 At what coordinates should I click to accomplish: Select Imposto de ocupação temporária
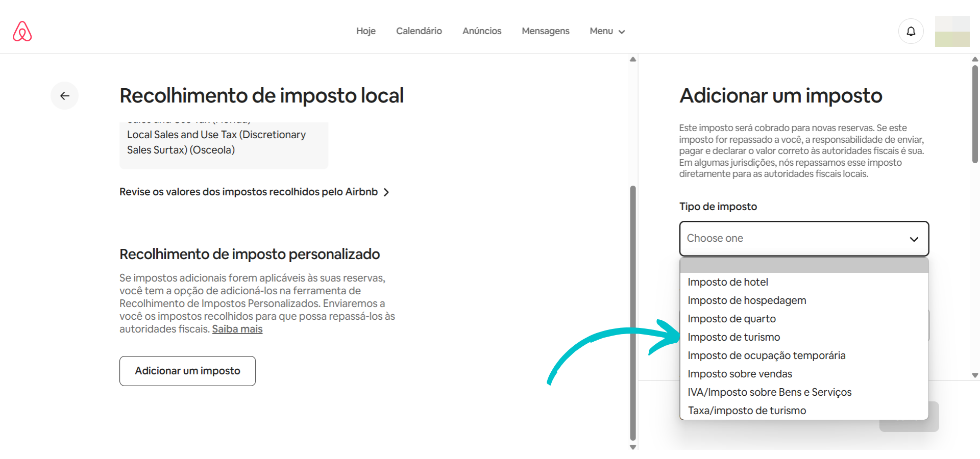766,355
